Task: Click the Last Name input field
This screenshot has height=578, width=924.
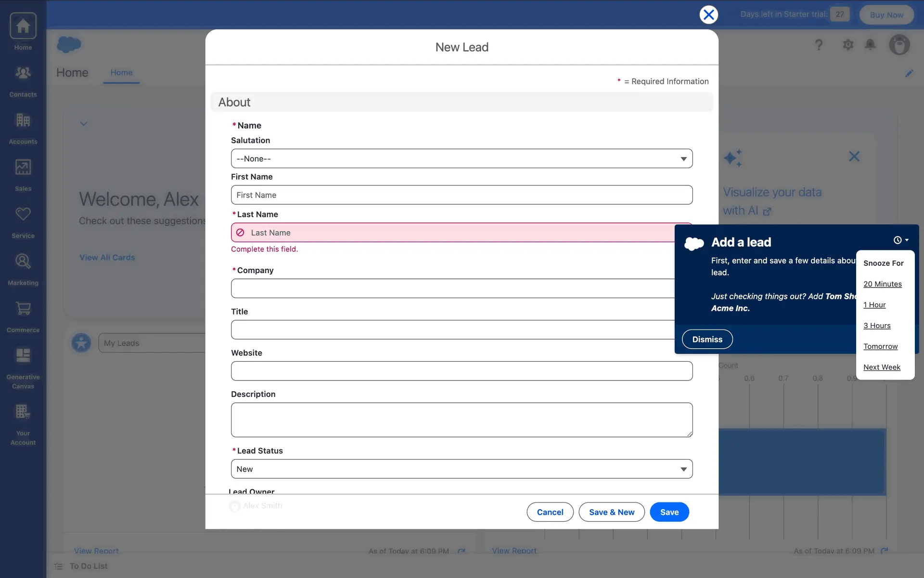Action: coord(452,233)
